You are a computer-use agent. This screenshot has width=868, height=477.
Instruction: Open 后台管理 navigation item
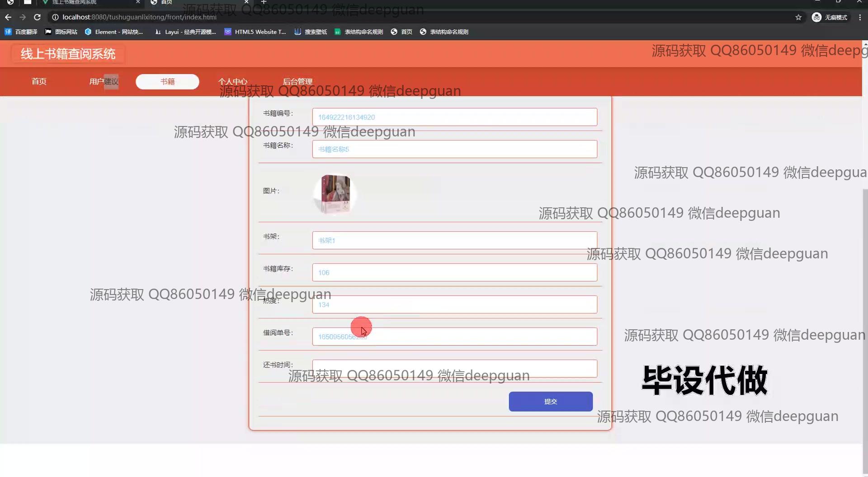[x=297, y=81]
